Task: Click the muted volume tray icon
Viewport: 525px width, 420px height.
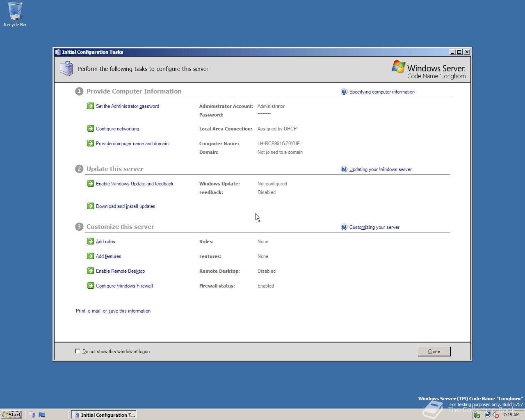Action: [x=496, y=415]
